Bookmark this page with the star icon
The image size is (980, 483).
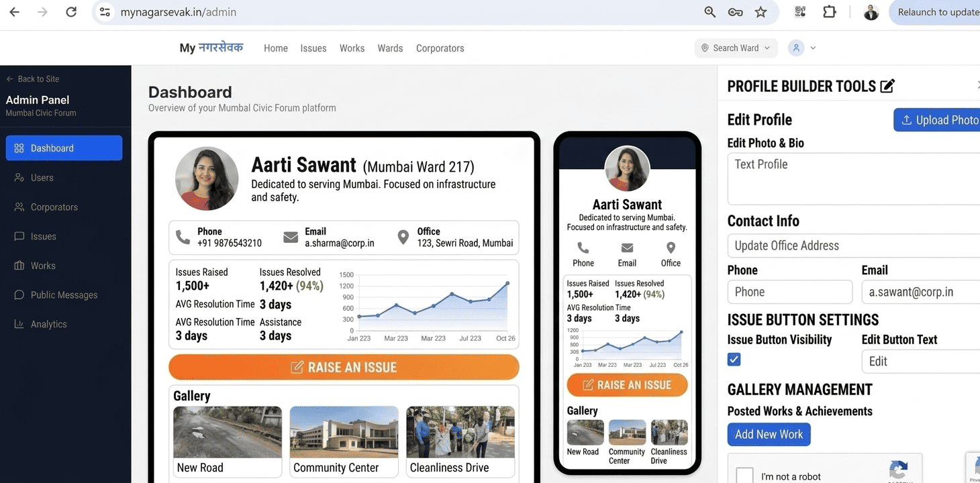(x=761, y=12)
